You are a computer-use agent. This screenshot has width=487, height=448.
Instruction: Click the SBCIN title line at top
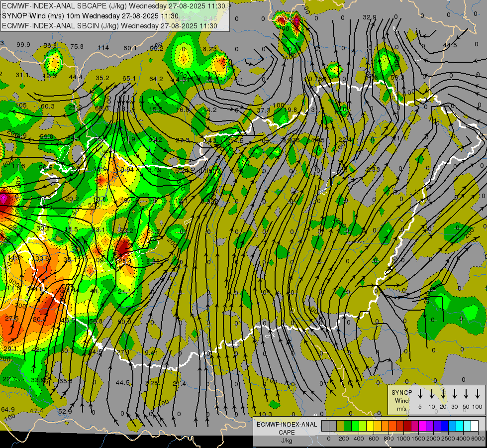pos(109,26)
